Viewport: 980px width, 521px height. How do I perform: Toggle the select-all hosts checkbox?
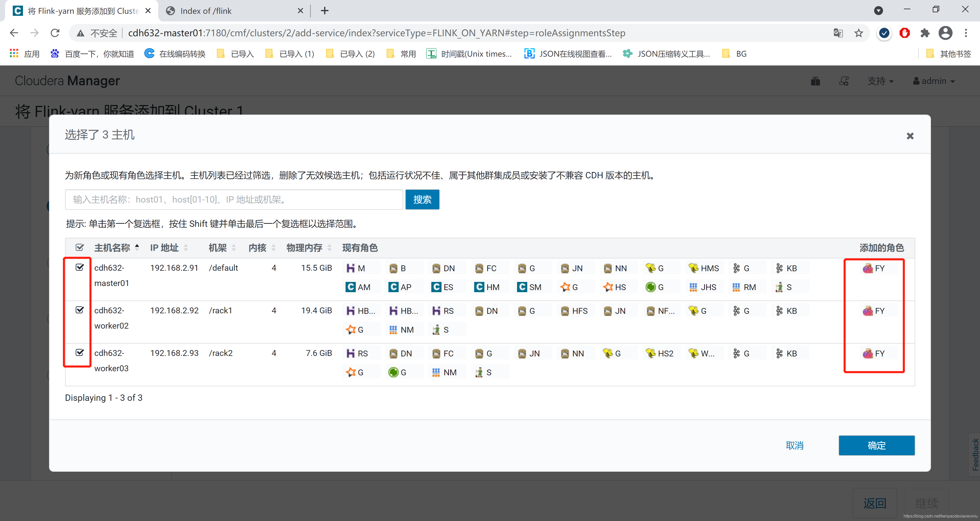click(80, 247)
